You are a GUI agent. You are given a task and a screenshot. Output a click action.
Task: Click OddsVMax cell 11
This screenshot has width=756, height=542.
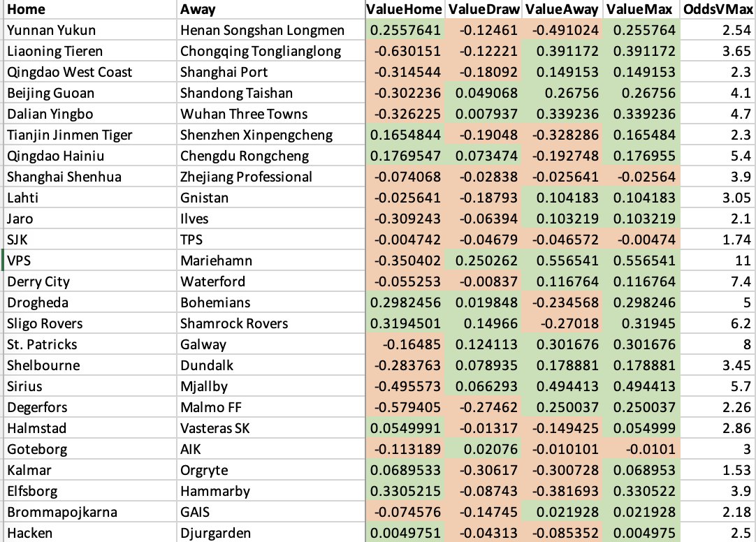coord(718,261)
